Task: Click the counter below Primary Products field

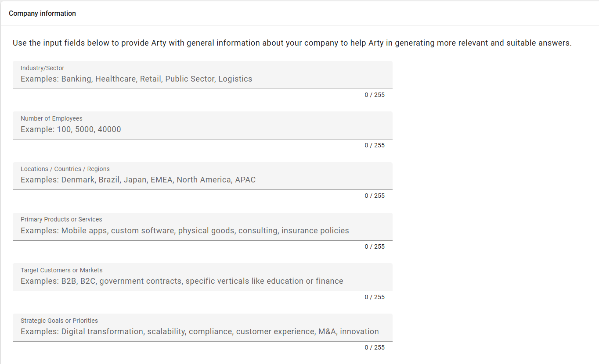Action: pyautogui.click(x=375, y=246)
